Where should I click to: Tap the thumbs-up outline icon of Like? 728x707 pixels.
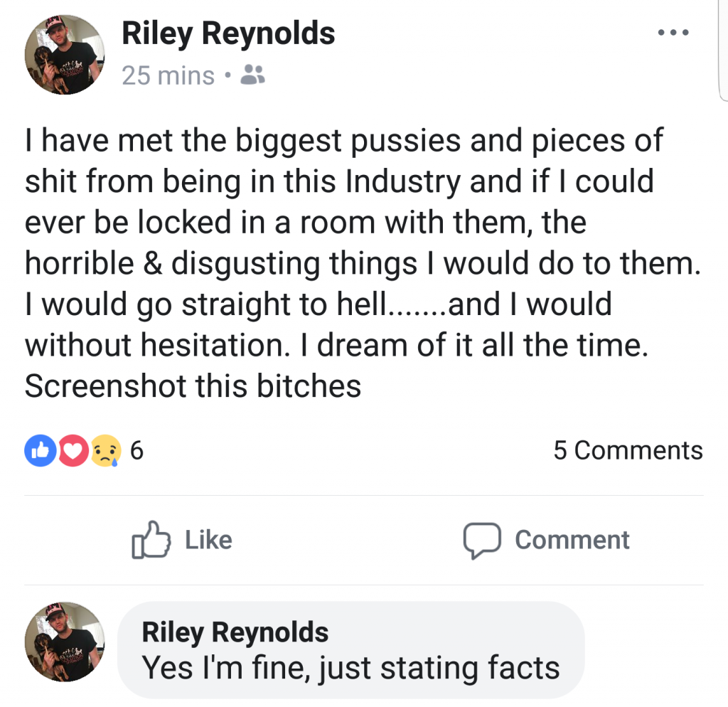point(151,540)
